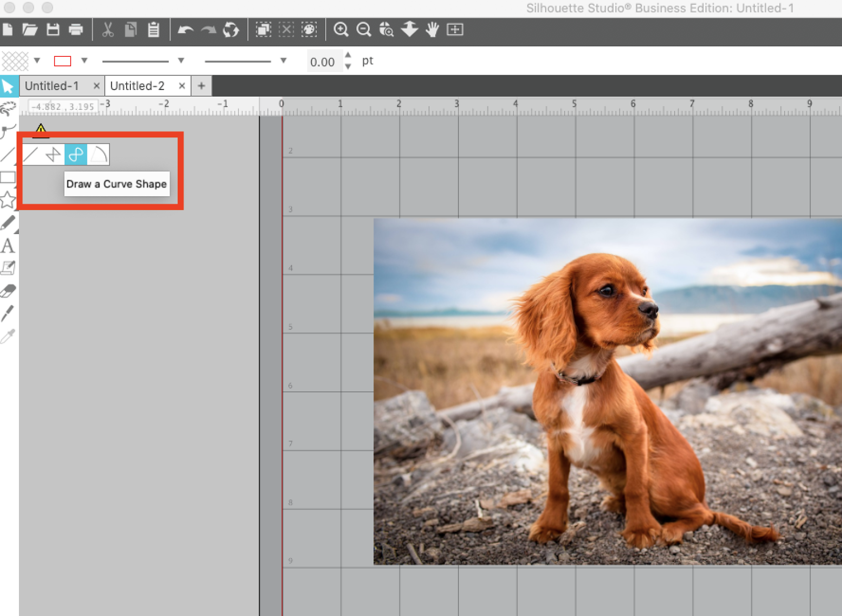842x616 pixels.
Task: Activate the Drag Zoom tool
Action: pyautogui.click(x=386, y=30)
